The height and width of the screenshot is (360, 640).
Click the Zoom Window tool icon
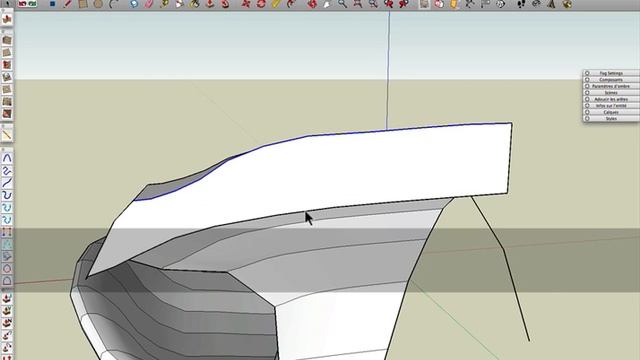tap(358, 4)
